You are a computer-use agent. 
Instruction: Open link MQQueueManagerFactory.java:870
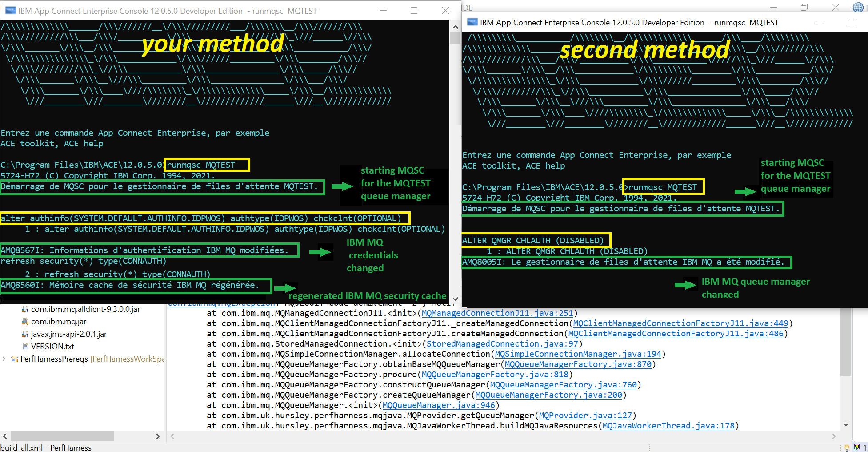[578, 364]
